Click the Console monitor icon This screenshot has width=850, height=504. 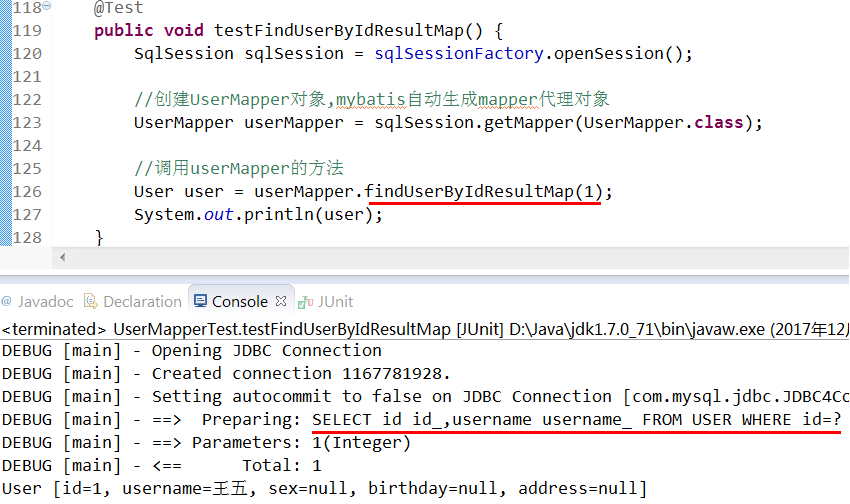201,301
